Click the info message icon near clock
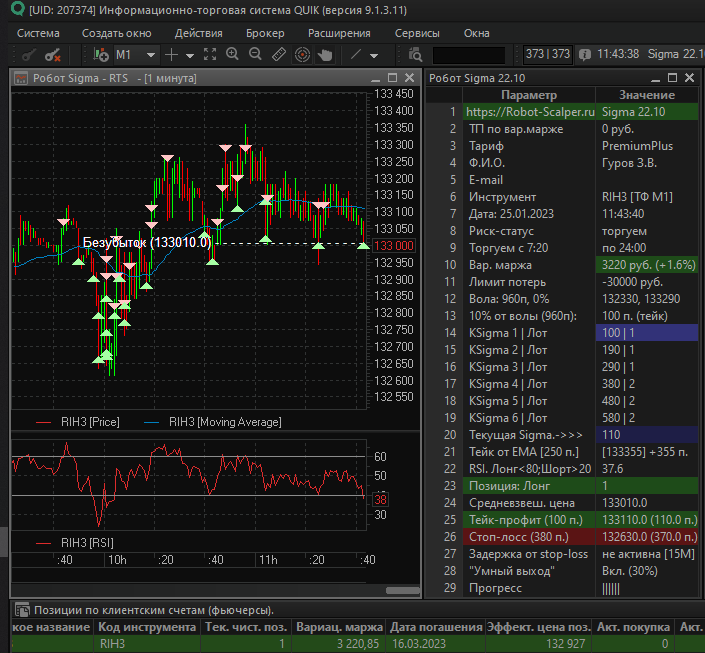 (x=585, y=55)
